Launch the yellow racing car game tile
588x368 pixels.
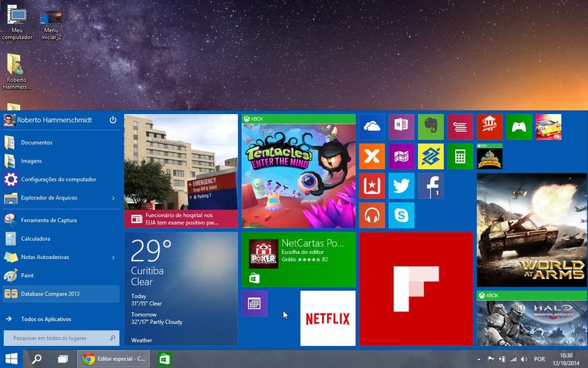coord(548,127)
